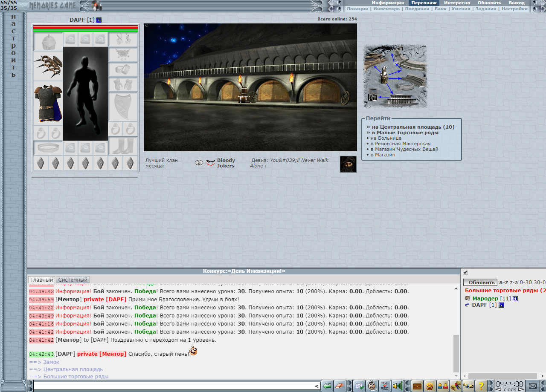546x392 pixels.
Task: Open the Информация menu
Action: pyautogui.click(x=387, y=3)
